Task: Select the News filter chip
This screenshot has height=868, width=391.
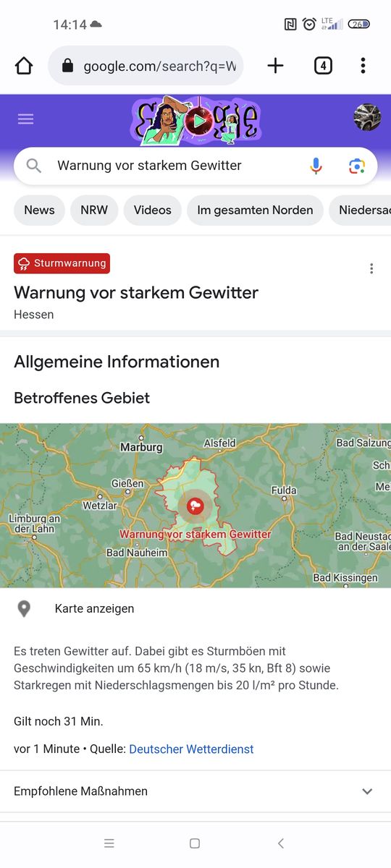Action: coord(39,210)
